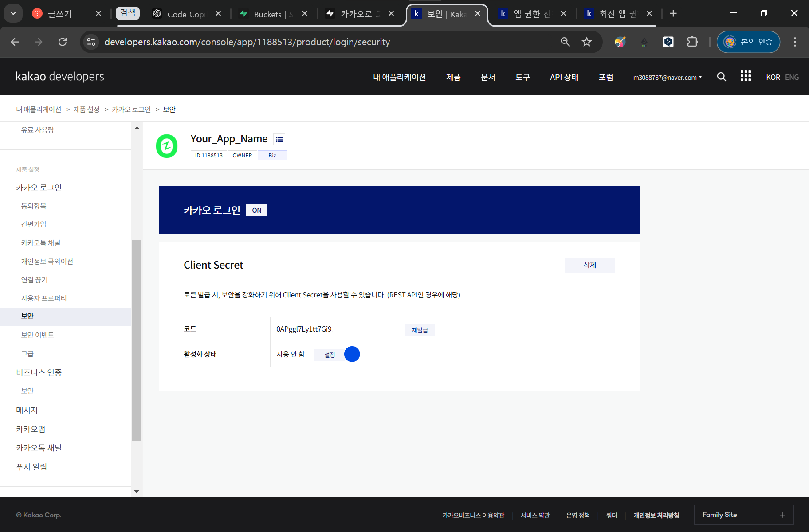Switch to the Code Copi tab
Viewport: 809px width, 532px height.
pos(186,14)
